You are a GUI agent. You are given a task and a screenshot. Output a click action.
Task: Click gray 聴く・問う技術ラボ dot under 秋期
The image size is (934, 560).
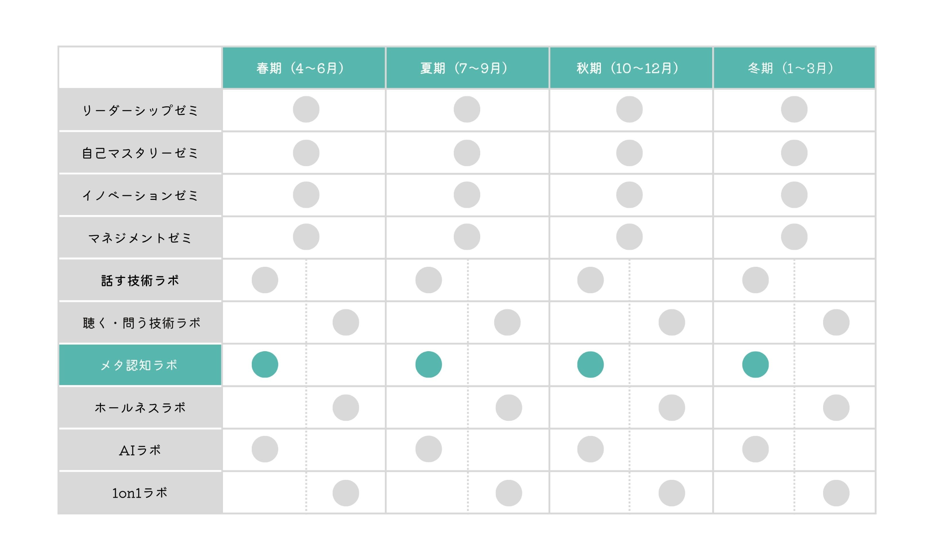[x=672, y=322]
